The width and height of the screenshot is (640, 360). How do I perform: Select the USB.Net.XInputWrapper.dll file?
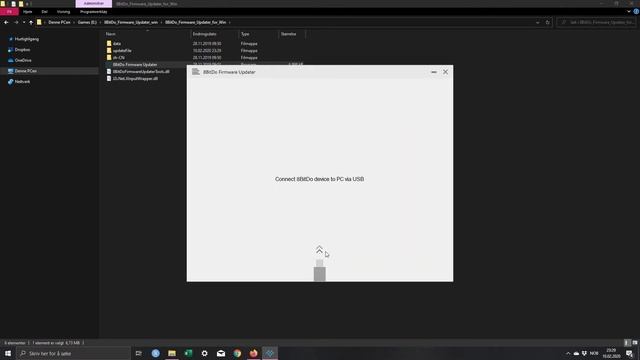point(135,79)
